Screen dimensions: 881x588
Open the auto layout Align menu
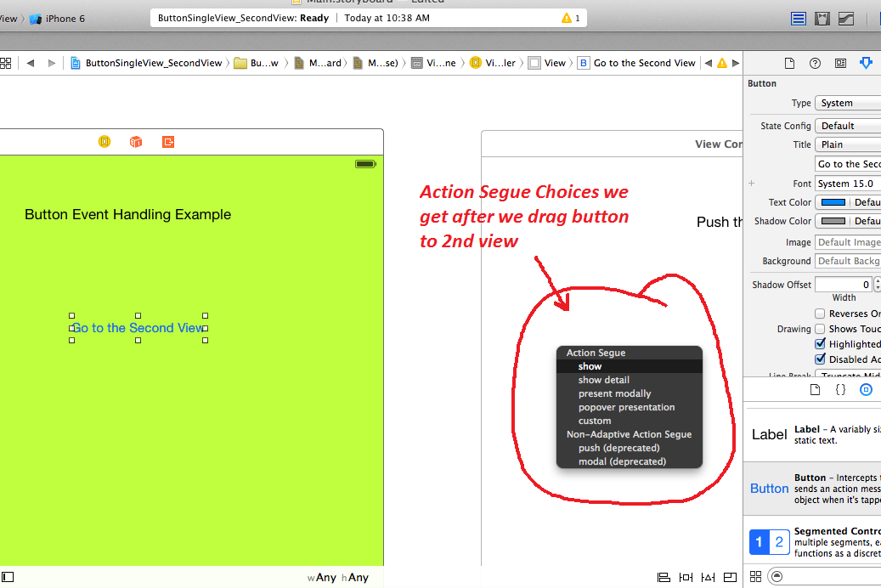[x=664, y=577]
